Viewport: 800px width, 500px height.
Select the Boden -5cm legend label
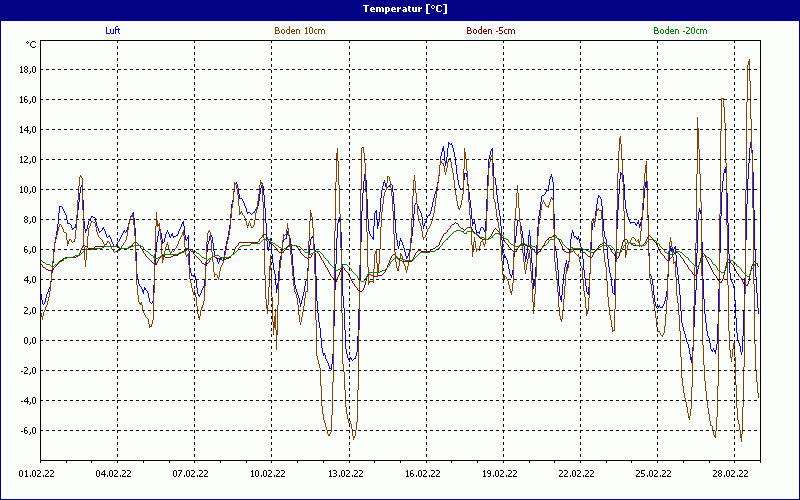click(490, 31)
